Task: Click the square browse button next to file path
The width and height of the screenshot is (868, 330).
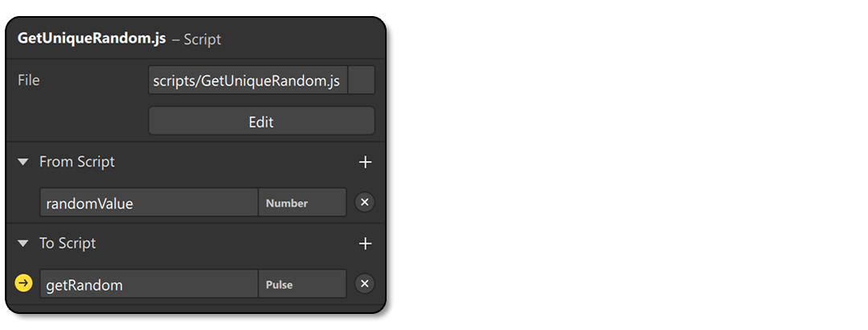Action: click(362, 80)
